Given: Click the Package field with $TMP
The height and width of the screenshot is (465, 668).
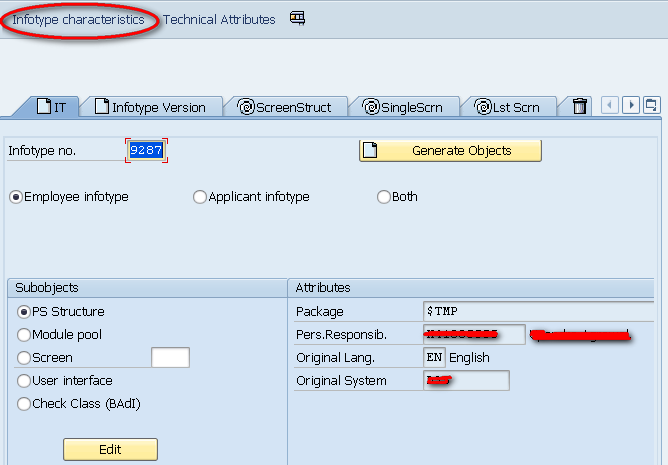Looking at the screenshot, I should click(x=538, y=311).
